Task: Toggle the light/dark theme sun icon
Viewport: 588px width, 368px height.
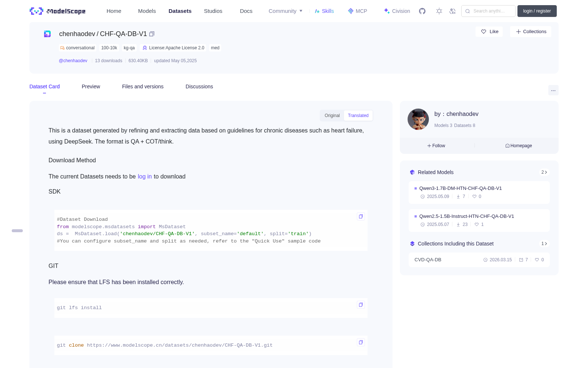Action: point(439,11)
